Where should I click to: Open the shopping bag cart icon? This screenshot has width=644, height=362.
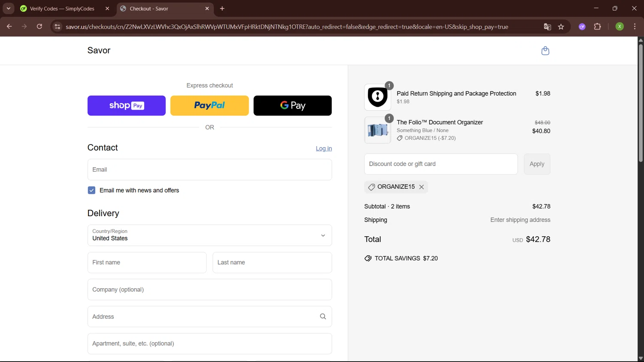pos(545,51)
